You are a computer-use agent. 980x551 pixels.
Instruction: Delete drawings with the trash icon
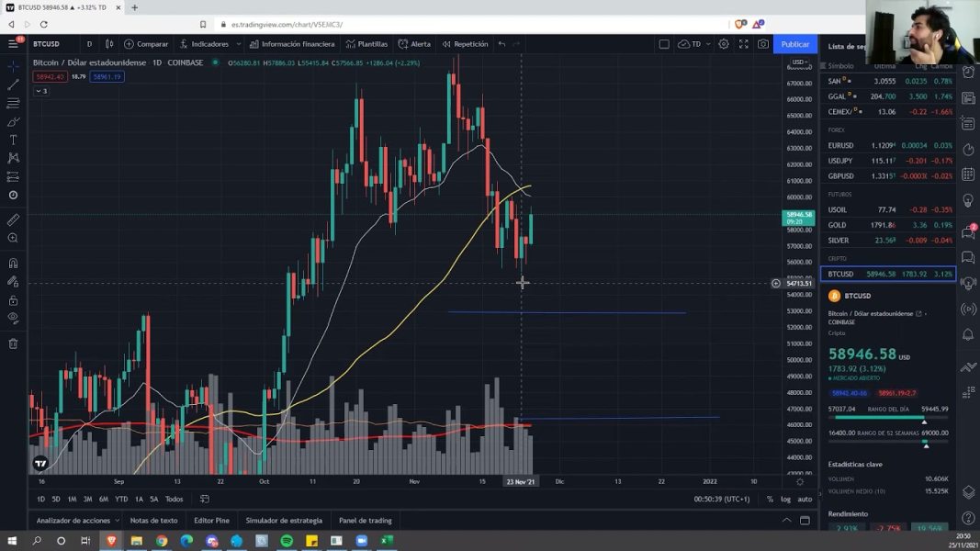[x=13, y=343]
